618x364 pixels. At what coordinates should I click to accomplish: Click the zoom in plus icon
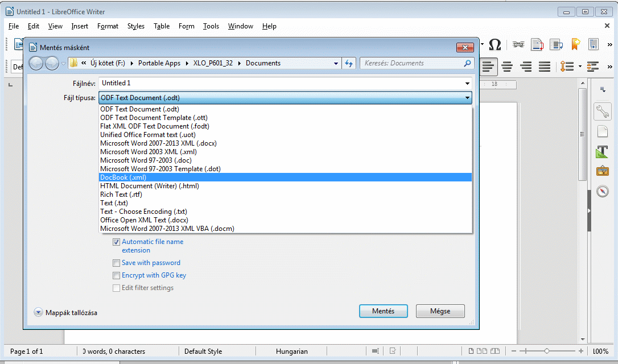[x=581, y=351]
